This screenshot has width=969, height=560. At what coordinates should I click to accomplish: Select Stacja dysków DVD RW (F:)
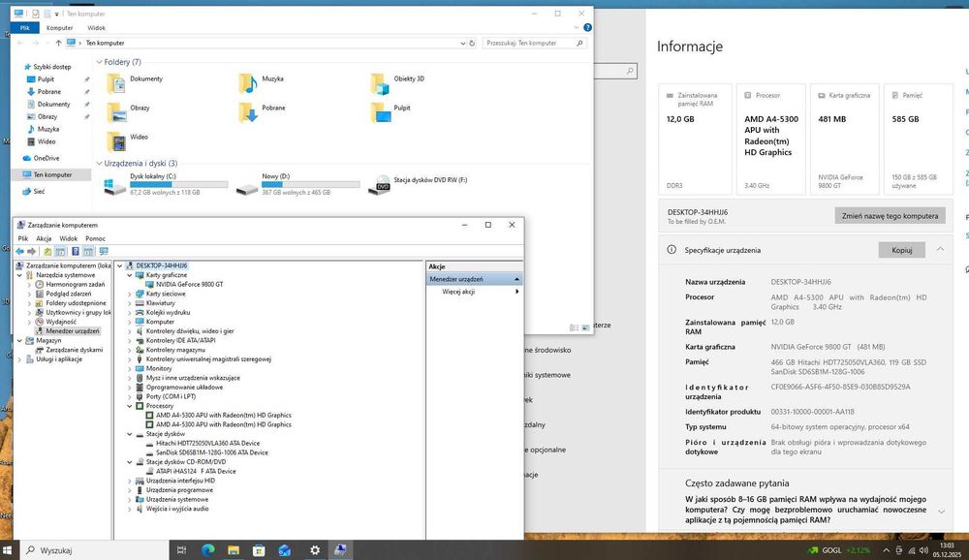pyautogui.click(x=418, y=183)
